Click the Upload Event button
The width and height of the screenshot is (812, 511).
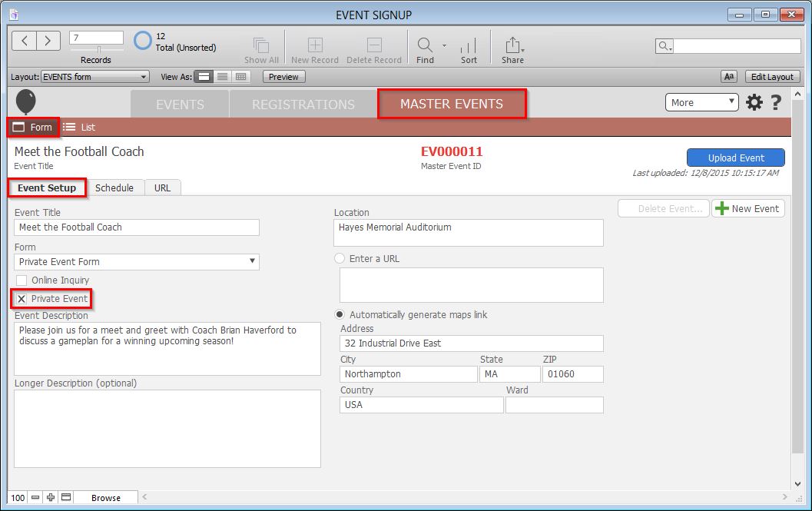click(735, 158)
